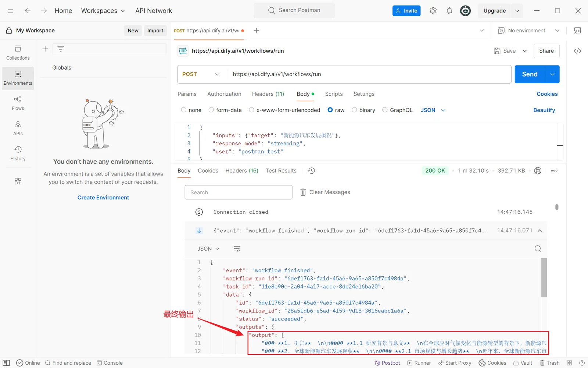Click the Beautify link

point(544,110)
